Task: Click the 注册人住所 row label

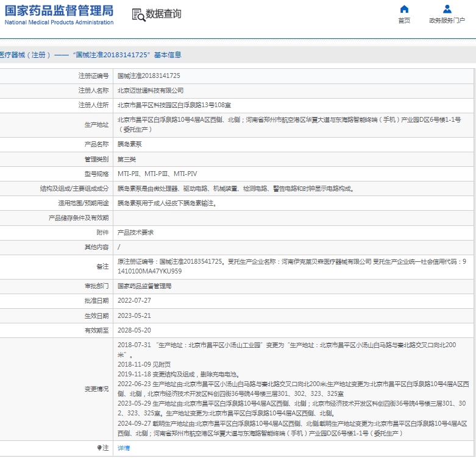Action: pyautogui.click(x=93, y=105)
